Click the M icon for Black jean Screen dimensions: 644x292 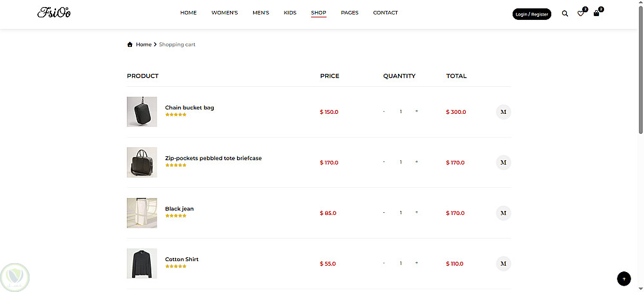[x=504, y=213]
